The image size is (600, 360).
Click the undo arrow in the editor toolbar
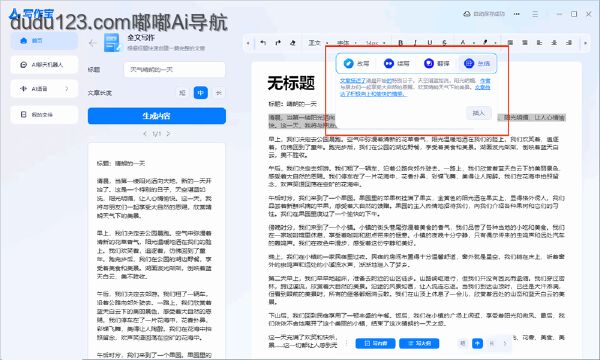pos(263,43)
